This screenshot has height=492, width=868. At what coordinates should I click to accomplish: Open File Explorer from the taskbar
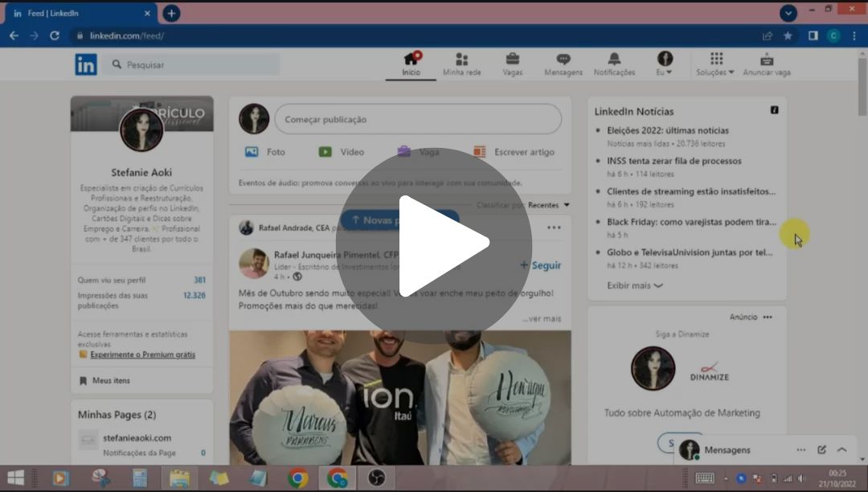[179, 478]
